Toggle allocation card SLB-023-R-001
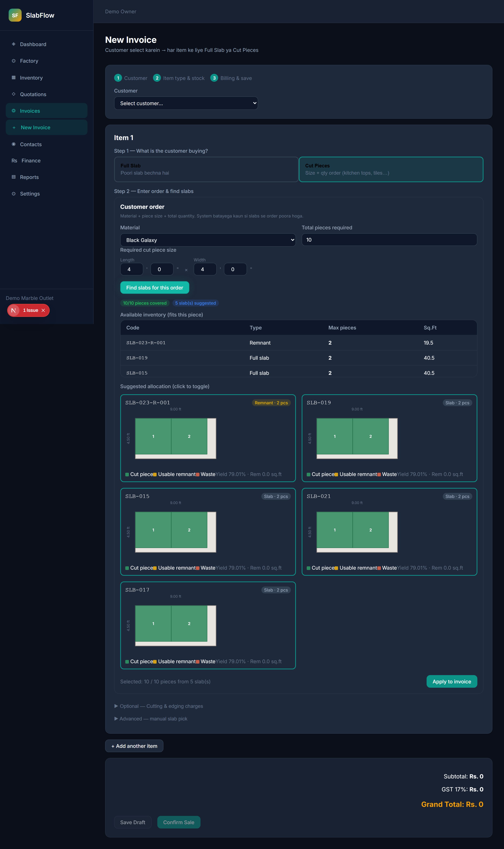 pyautogui.click(x=208, y=438)
